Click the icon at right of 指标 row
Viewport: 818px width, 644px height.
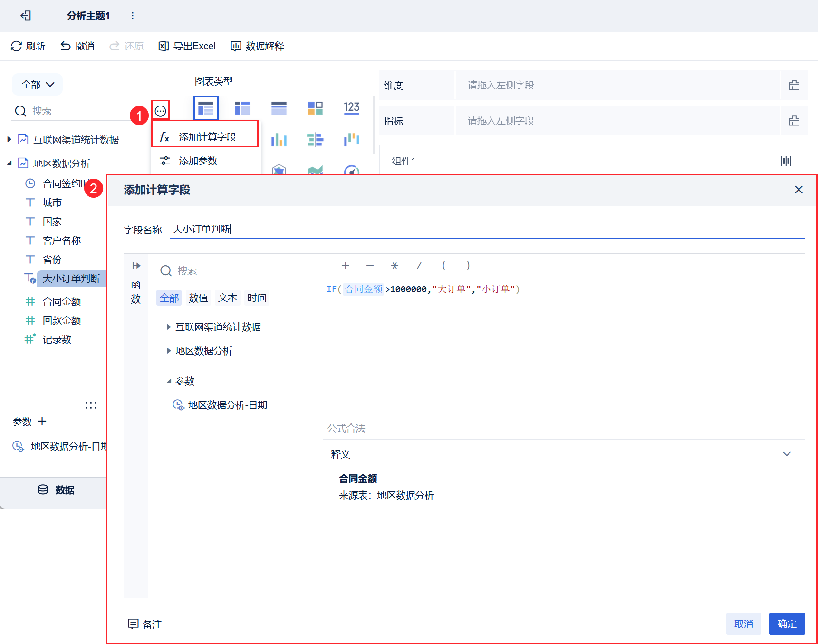794,121
